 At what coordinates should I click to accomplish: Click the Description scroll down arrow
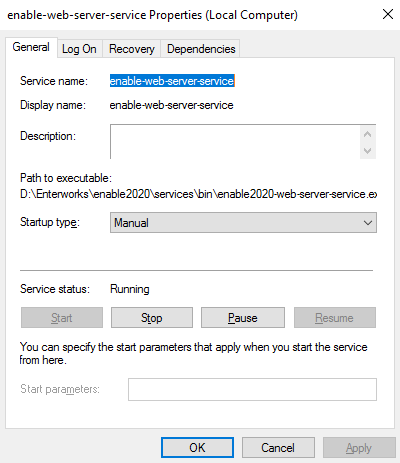368,151
